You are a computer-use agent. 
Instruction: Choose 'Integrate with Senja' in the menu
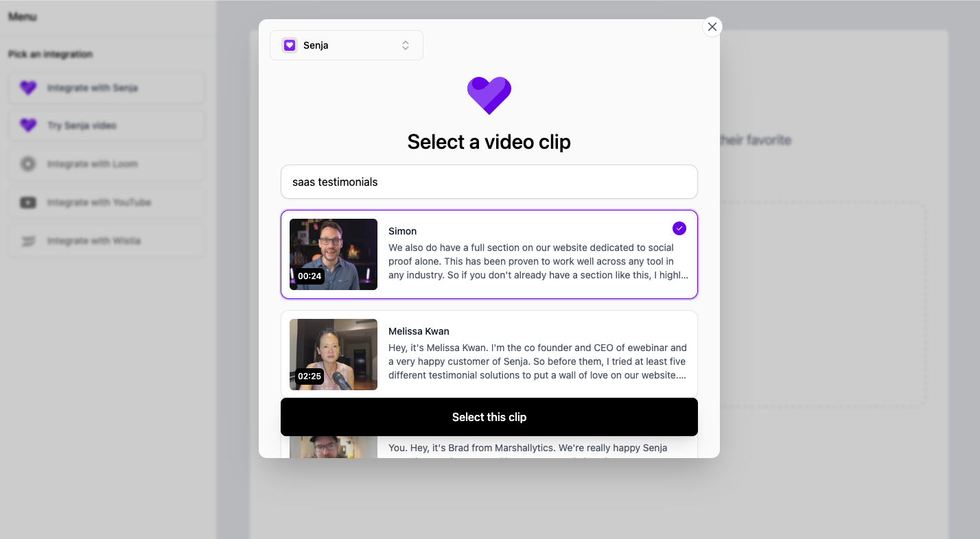click(x=106, y=88)
